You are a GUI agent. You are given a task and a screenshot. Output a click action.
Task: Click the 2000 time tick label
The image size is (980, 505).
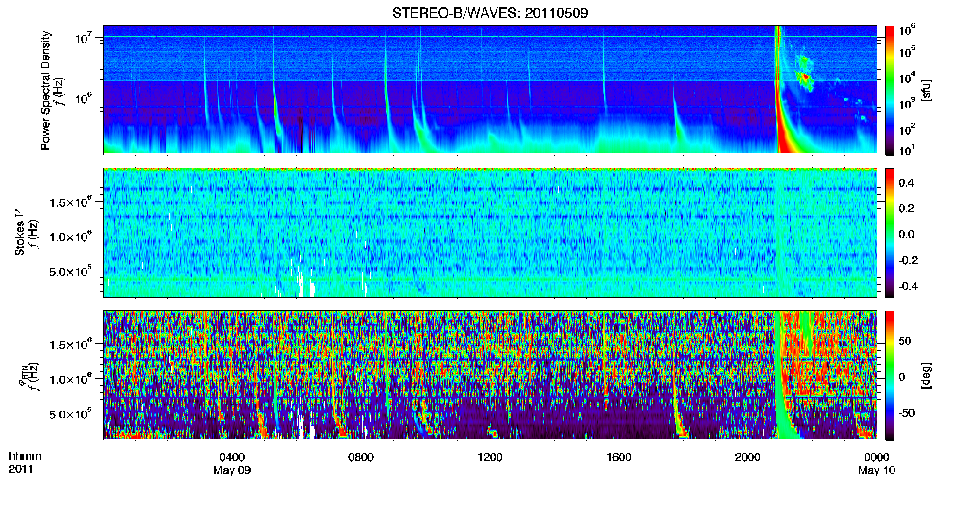[x=748, y=457]
